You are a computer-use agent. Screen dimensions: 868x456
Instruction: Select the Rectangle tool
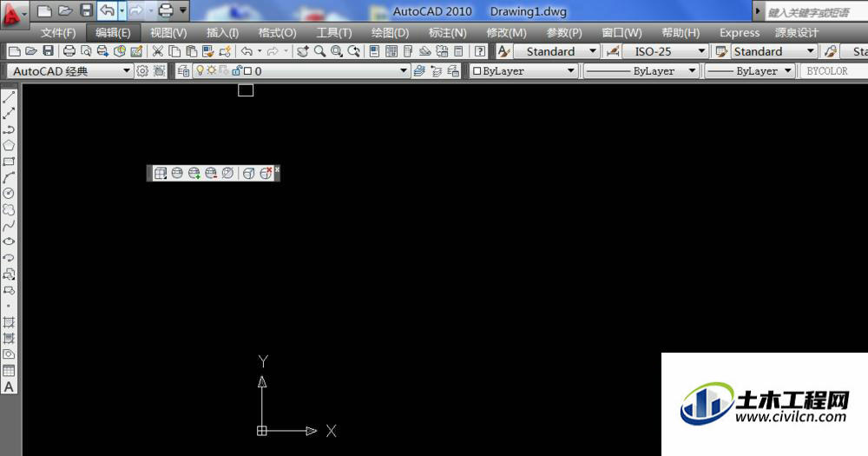coord(9,162)
